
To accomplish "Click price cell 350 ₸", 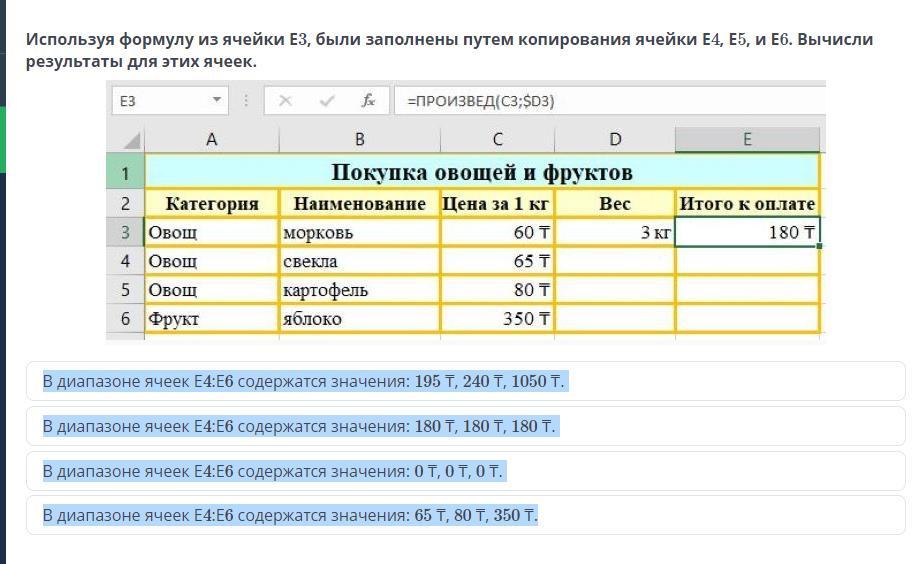I will pos(498,319).
